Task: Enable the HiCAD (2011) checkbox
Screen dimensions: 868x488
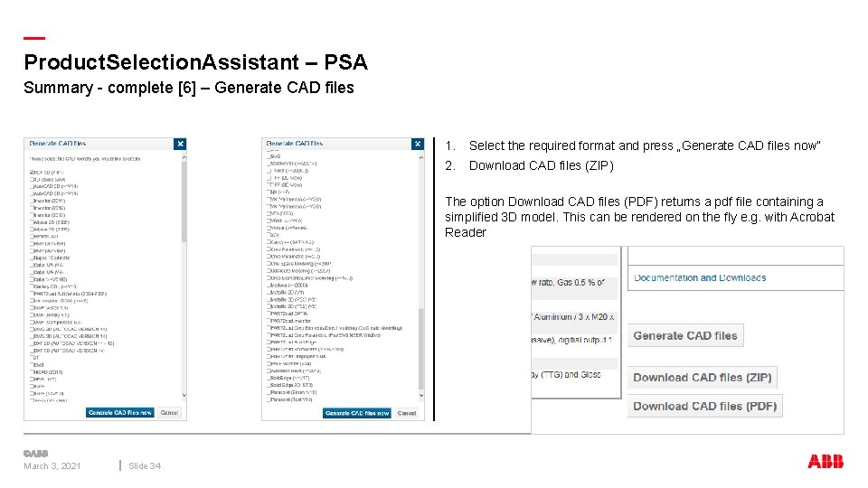Action: 32,371
